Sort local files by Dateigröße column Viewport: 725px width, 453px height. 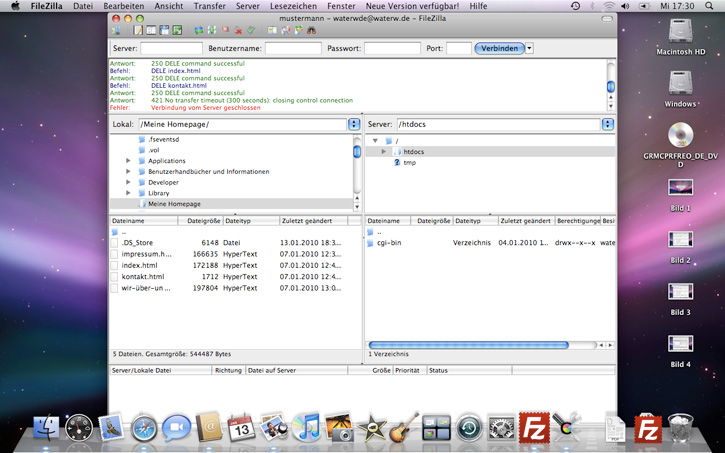[x=201, y=221]
